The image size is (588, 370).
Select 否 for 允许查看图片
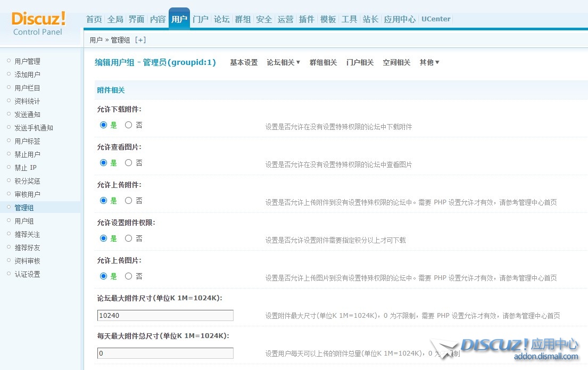tap(128, 163)
